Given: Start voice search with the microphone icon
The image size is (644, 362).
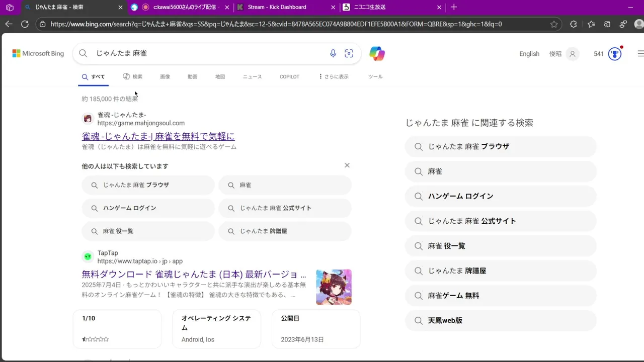Looking at the screenshot, I should (x=333, y=53).
